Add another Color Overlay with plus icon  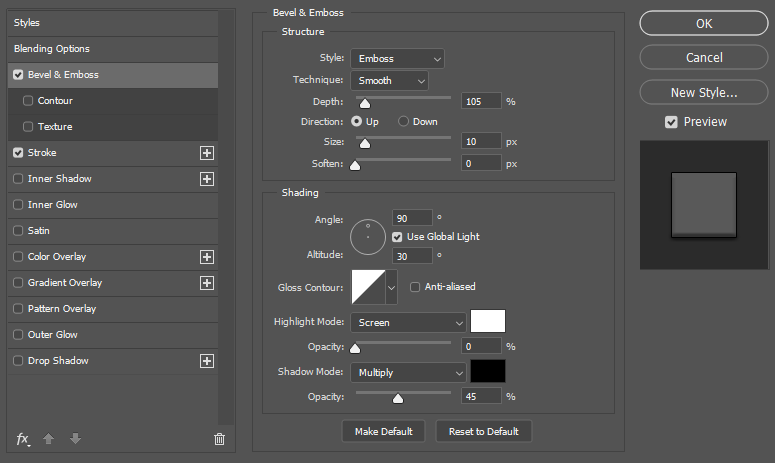pos(207,257)
